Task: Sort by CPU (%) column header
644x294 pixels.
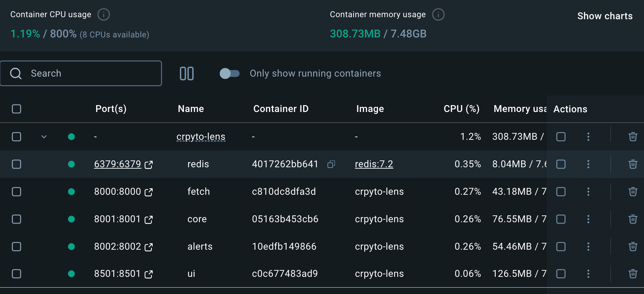Action: [461, 109]
